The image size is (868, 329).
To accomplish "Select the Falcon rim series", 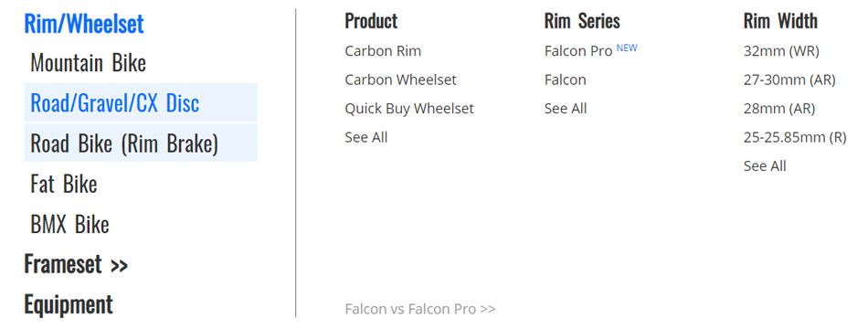I will point(566,80).
